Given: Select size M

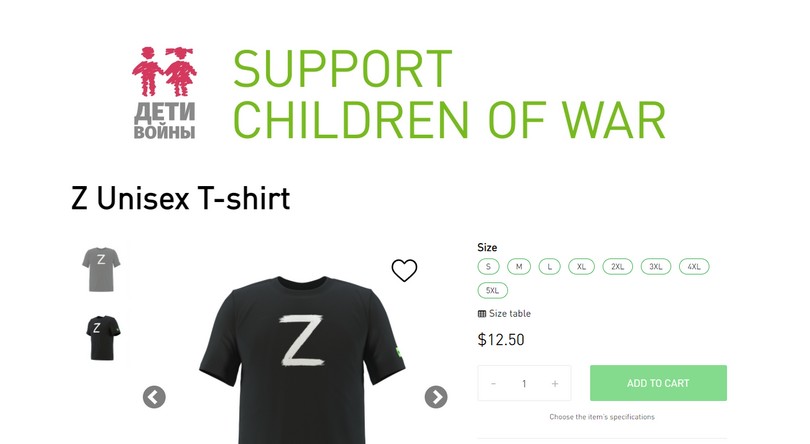Looking at the screenshot, I should pyautogui.click(x=519, y=267).
